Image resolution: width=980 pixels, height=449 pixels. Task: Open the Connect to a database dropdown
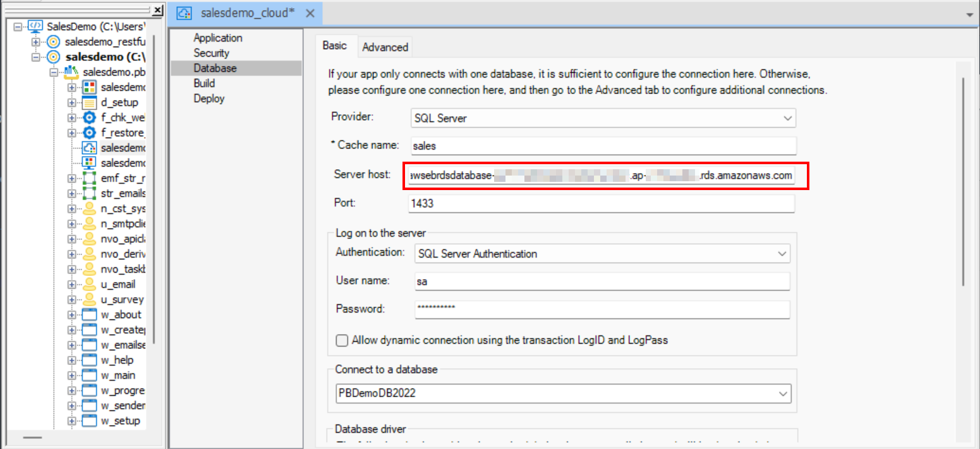pyautogui.click(x=783, y=393)
